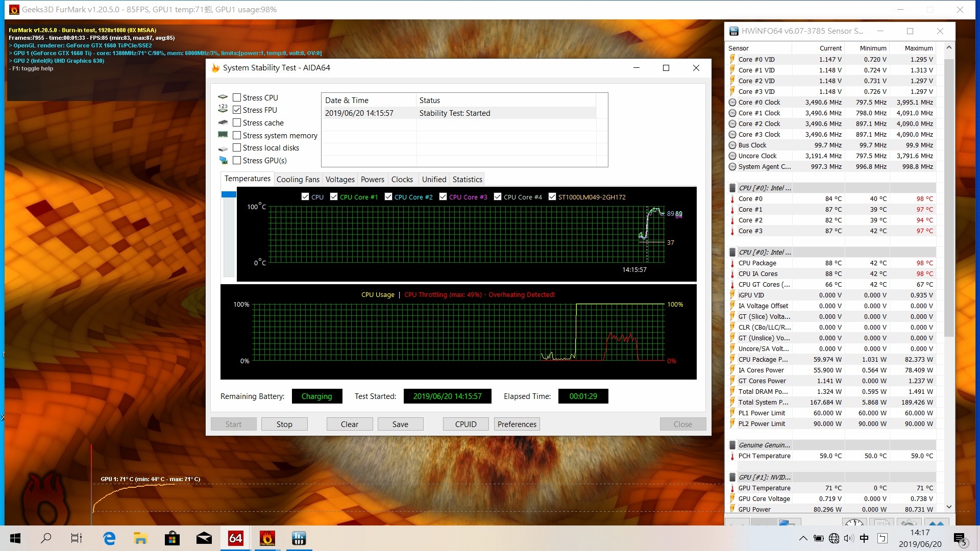Screen dimensions: 980x551
Task: Uncheck the Stress FPU checkbox
Action: [237, 110]
